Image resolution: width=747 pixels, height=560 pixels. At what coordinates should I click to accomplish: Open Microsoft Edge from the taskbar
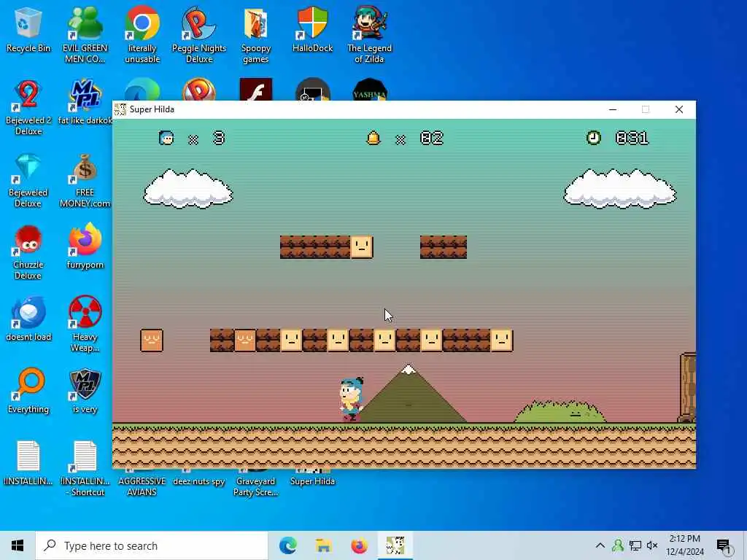(x=287, y=545)
